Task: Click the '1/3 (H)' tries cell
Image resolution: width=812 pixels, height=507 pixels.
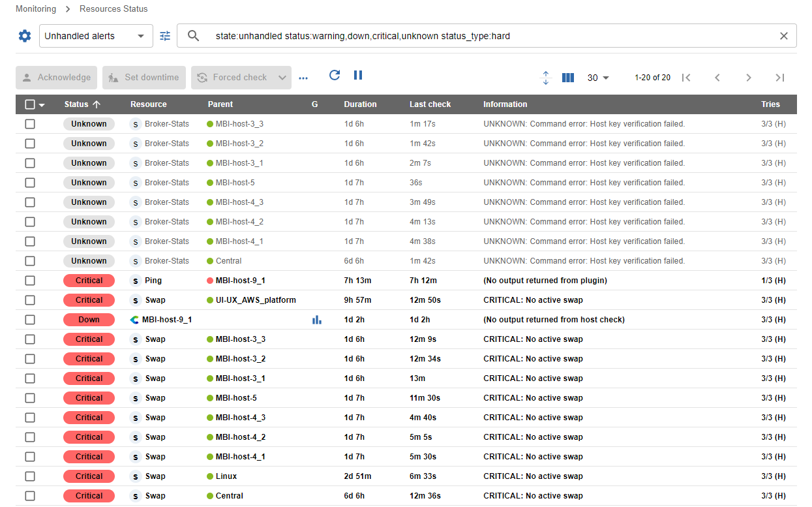Action: pyautogui.click(x=774, y=281)
